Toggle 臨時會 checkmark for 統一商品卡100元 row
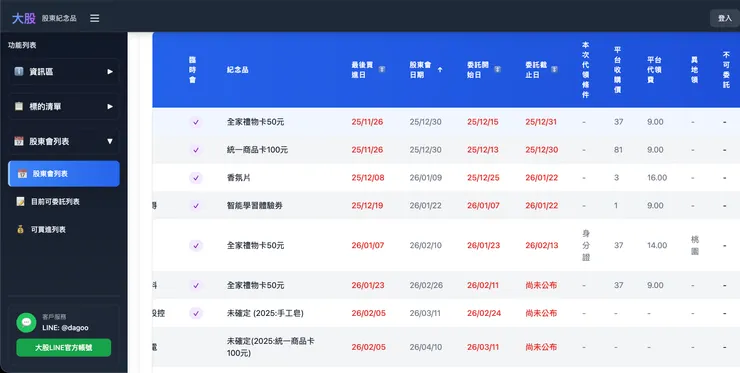740x373 pixels. [196, 150]
